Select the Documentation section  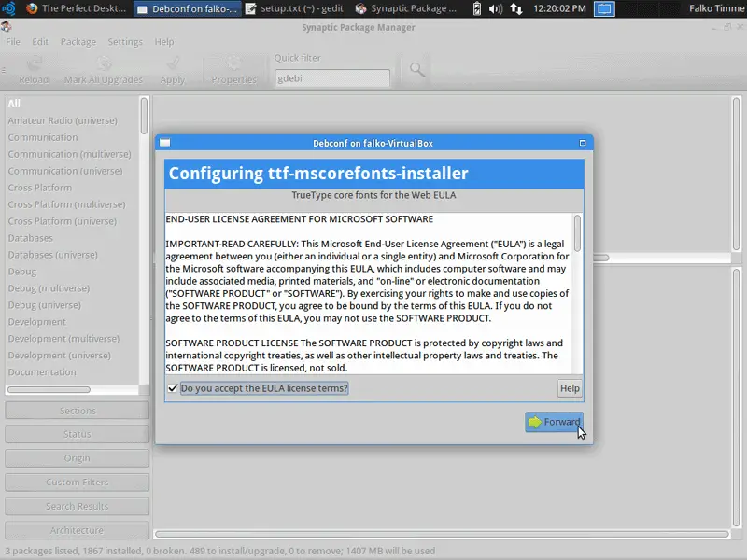(42, 371)
